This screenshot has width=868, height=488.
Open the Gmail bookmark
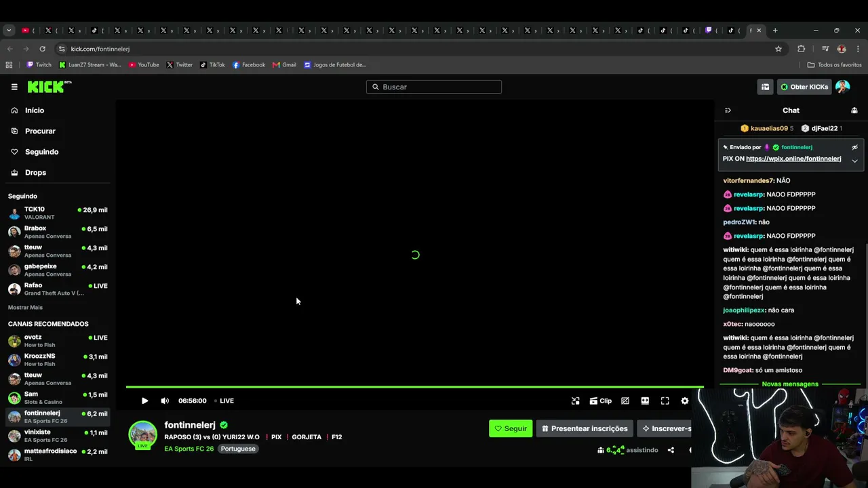click(x=285, y=65)
